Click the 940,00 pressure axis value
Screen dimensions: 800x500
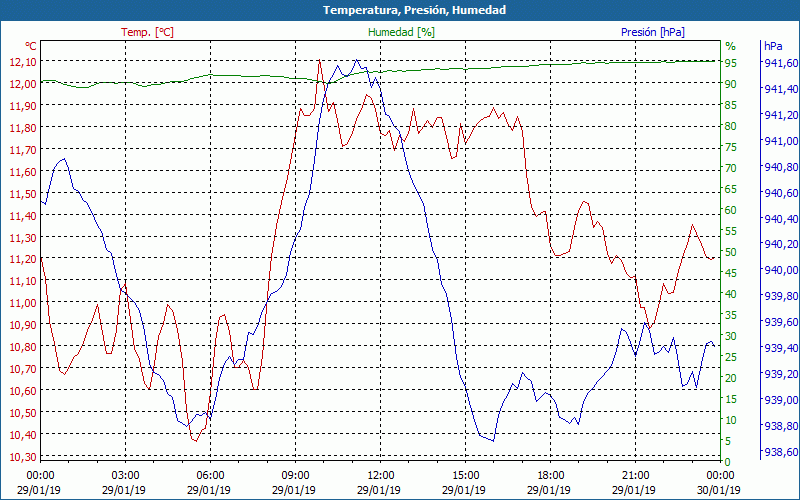coord(781,270)
